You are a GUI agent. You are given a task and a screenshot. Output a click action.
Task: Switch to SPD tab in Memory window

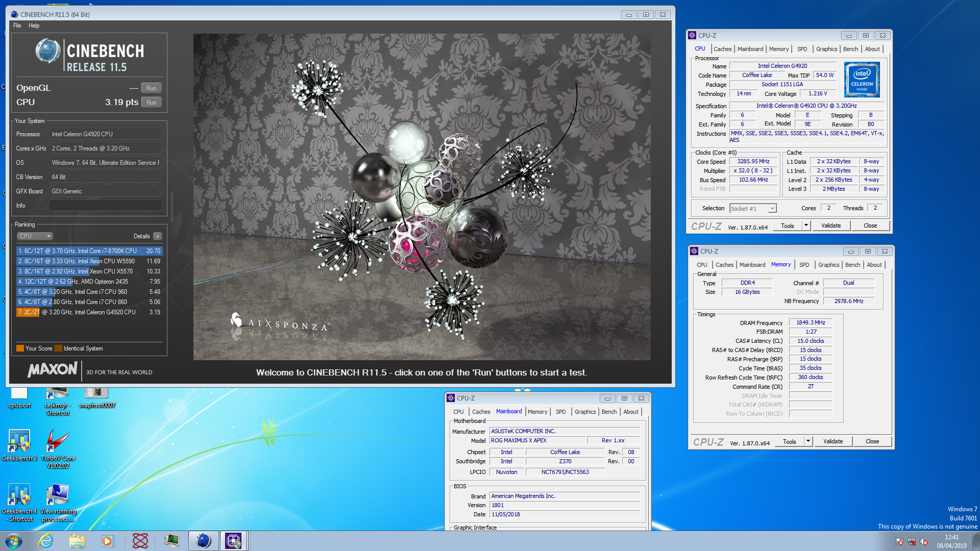(x=804, y=265)
